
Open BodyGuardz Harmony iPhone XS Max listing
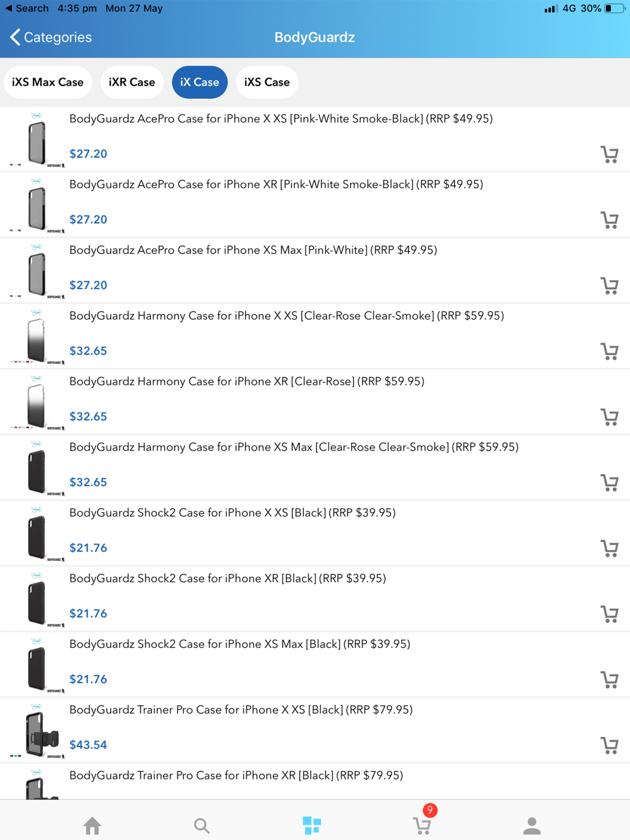(294, 447)
